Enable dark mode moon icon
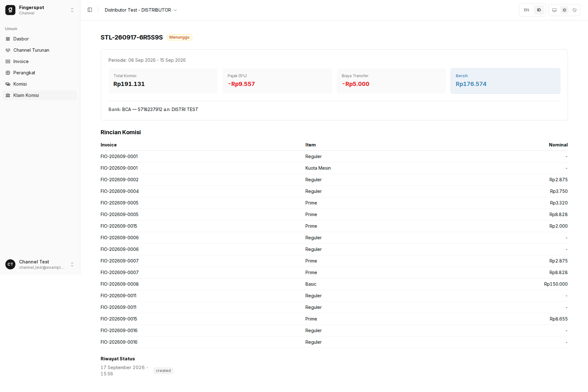588x392 pixels. (x=575, y=10)
